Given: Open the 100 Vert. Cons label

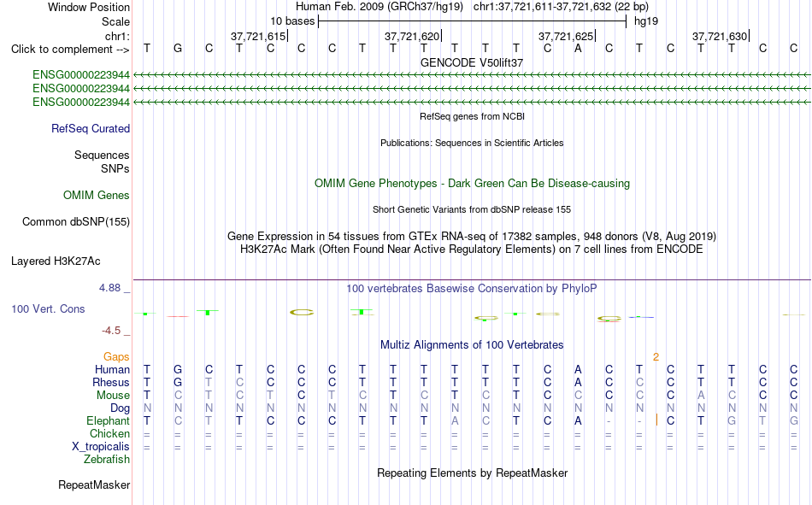Looking at the screenshot, I should coord(48,308).
